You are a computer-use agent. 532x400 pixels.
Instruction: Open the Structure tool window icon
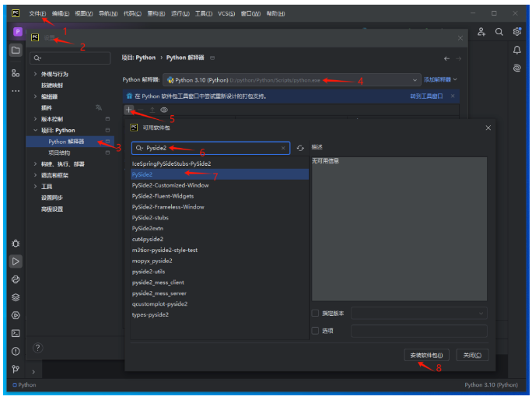16,72
